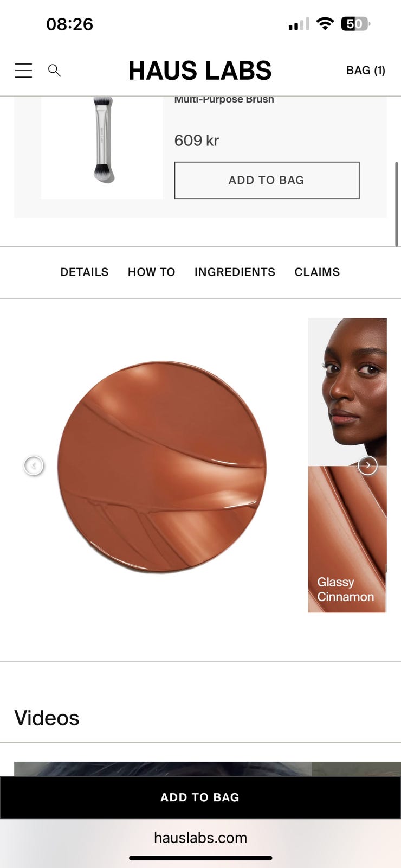Screen dimensions: 401x868
Task: Click the previous slide arrow on carousel
Action: coord(34,465)
